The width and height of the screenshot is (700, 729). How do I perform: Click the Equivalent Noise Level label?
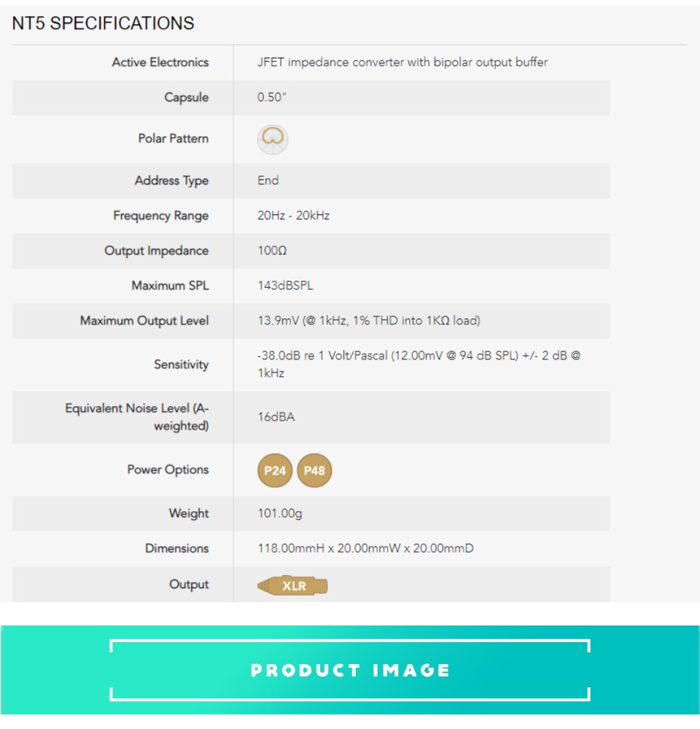[x=137, y=417]
